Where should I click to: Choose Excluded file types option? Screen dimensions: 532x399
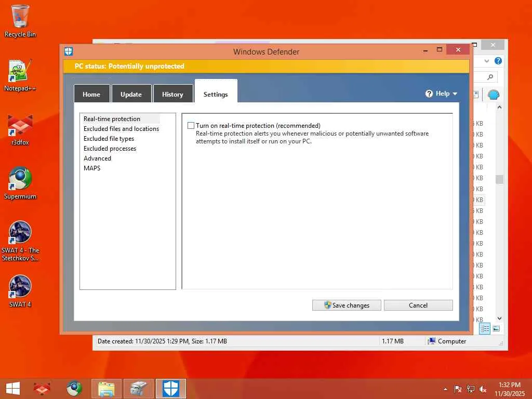pyautogui.click(x=109, y=138)
